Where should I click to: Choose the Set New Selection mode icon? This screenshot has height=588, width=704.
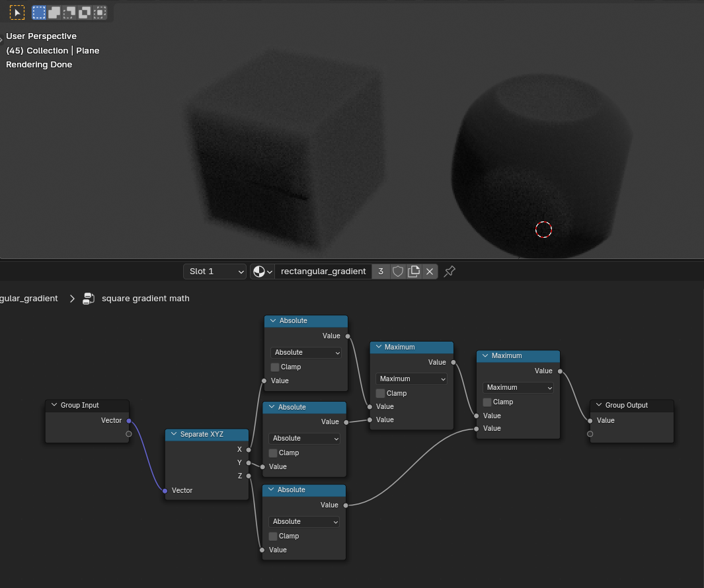[x=39, y=13]
